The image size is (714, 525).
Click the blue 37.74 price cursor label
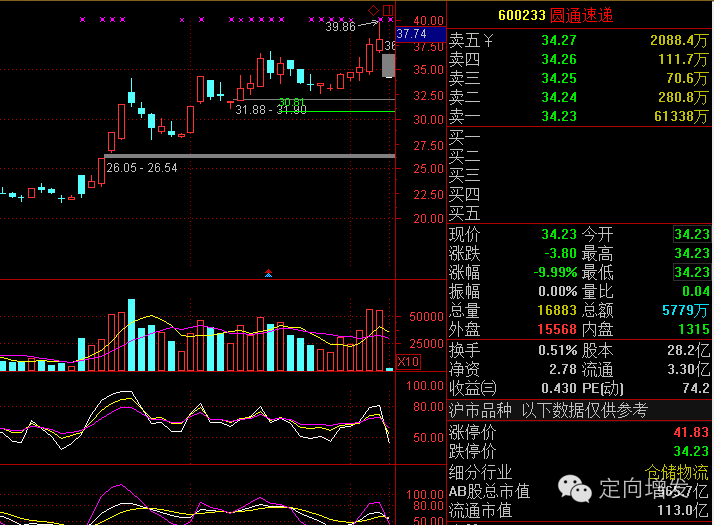421,34
